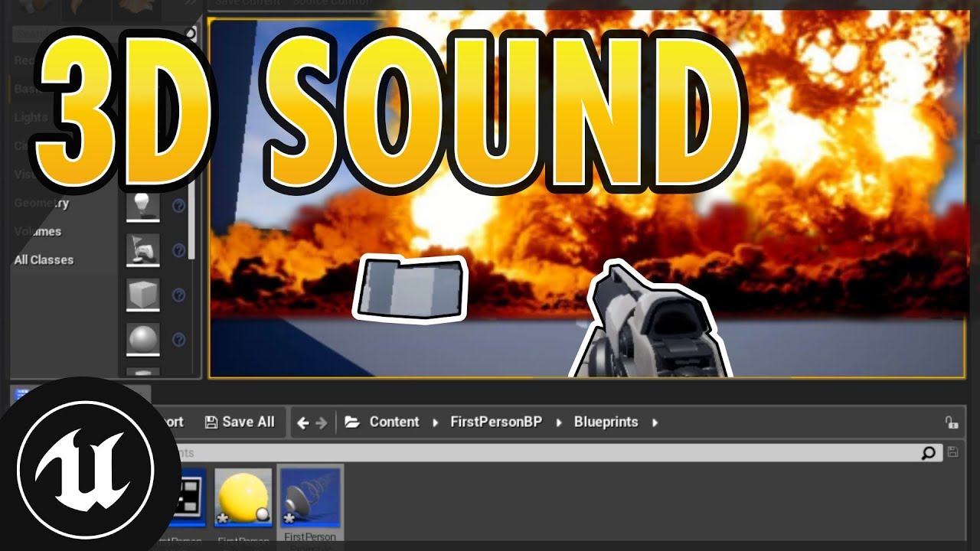Expand the arrow after Content breadcrumb

pyautogui.click(x=436, y=422)
